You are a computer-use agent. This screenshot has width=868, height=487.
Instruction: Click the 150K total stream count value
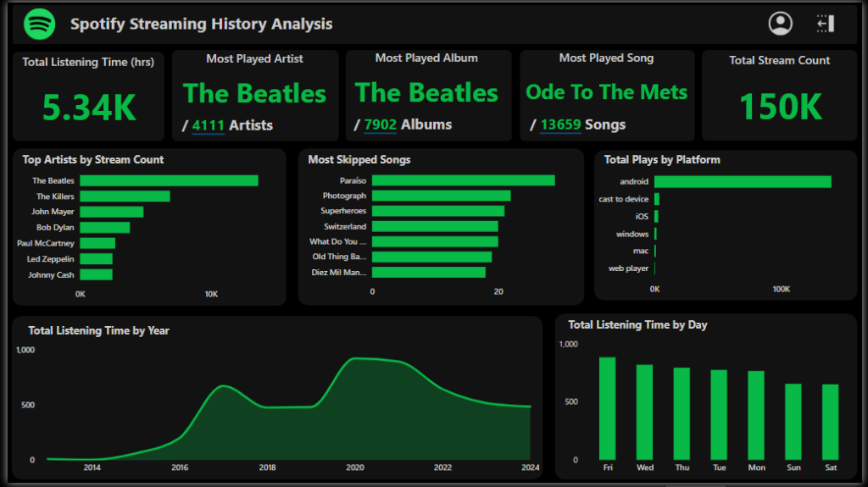tap(781, 106)
